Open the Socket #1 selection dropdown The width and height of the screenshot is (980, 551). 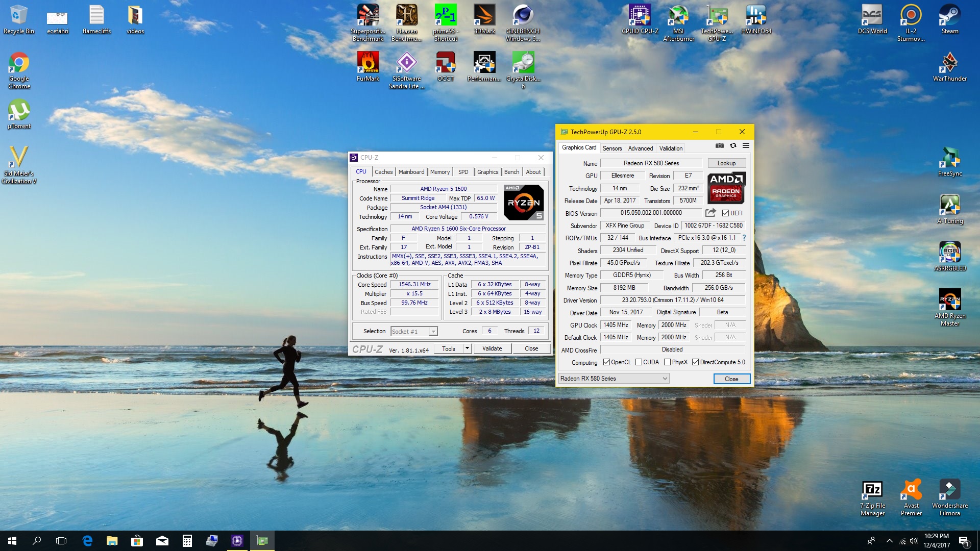pyautogui.click(x=414, y=332)
